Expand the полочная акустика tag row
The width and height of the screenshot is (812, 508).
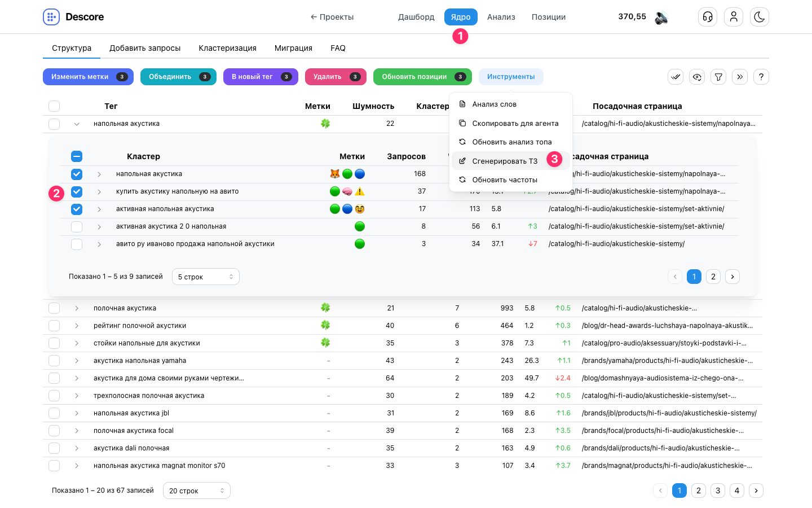77,308
